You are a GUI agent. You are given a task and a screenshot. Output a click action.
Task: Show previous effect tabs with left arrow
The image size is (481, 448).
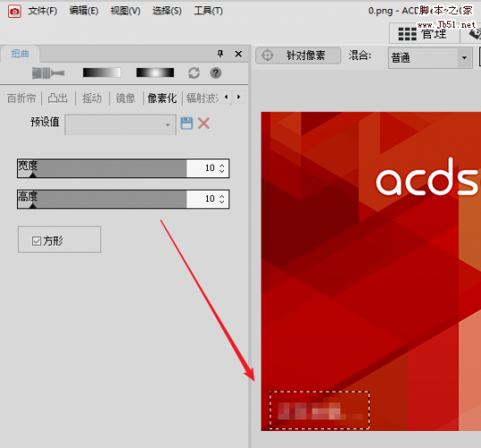[x=227, y=97]
